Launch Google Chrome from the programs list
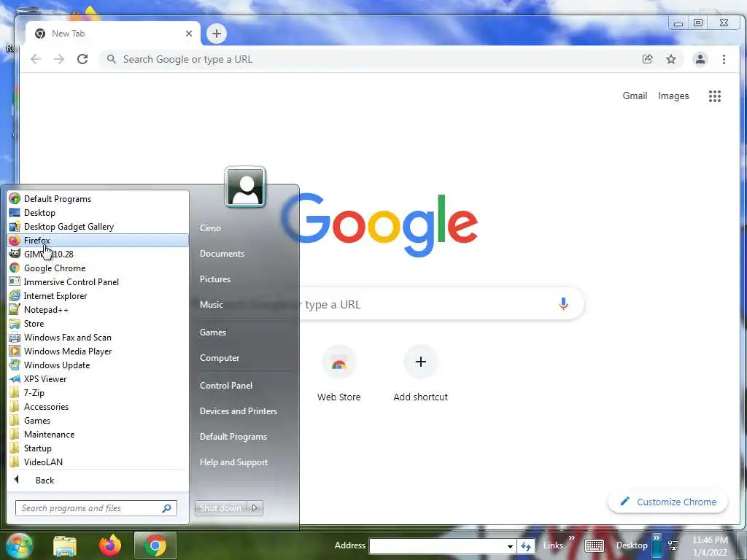 click(98, 268)
